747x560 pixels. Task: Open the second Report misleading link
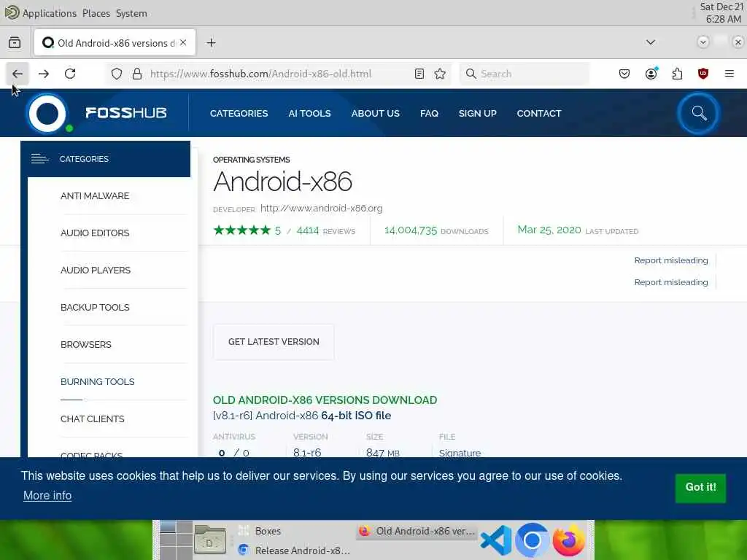(671, 282)
